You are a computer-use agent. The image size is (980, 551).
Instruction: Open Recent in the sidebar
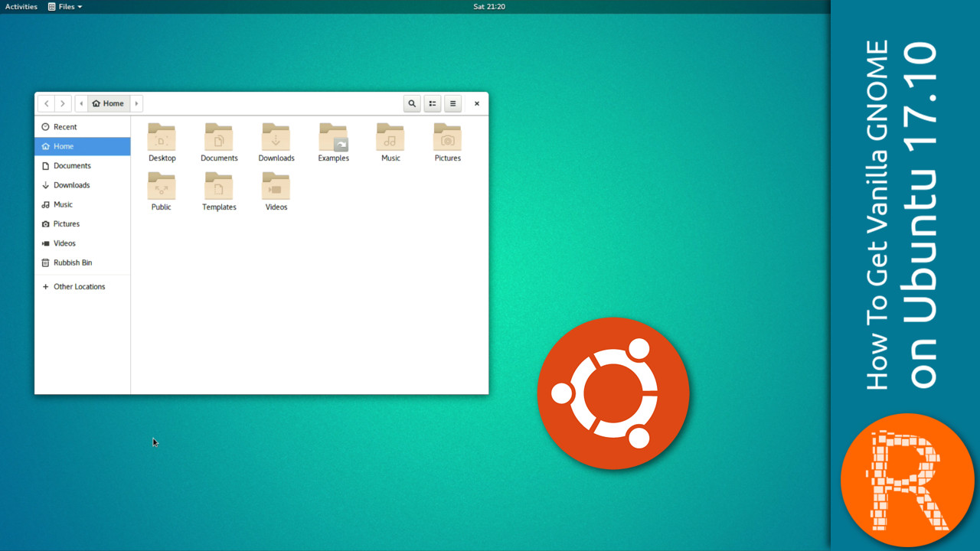tap(83, 127)
